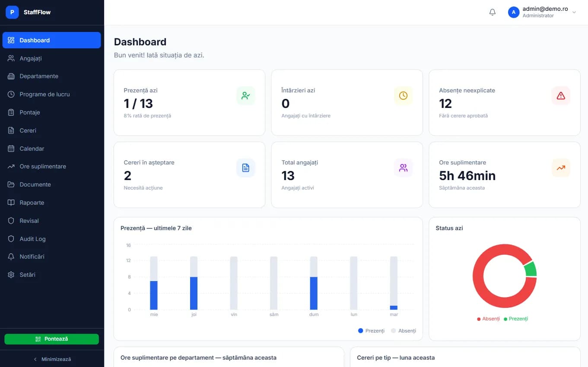The height and width of the screenshot is (367, 588).
Task: Click the Documente folder icon
Action: (11, 184)
